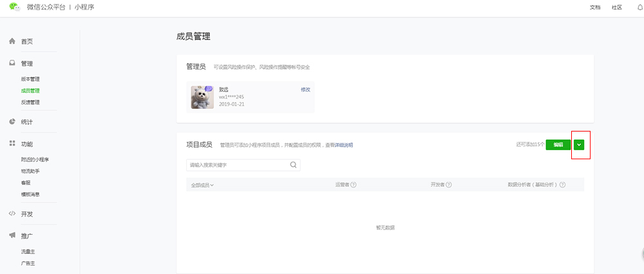Open the 开发 sidebar section
The image size is (644, 274).
(26, 214)
